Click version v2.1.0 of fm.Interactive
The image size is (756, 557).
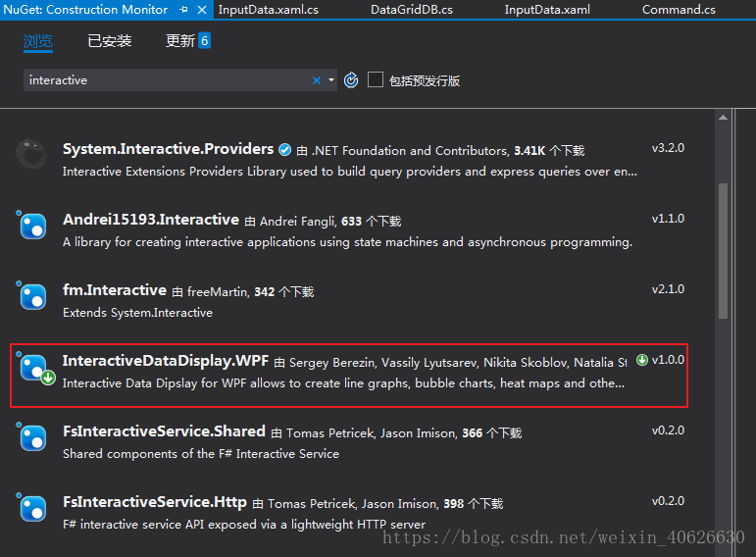coord(668,289)
